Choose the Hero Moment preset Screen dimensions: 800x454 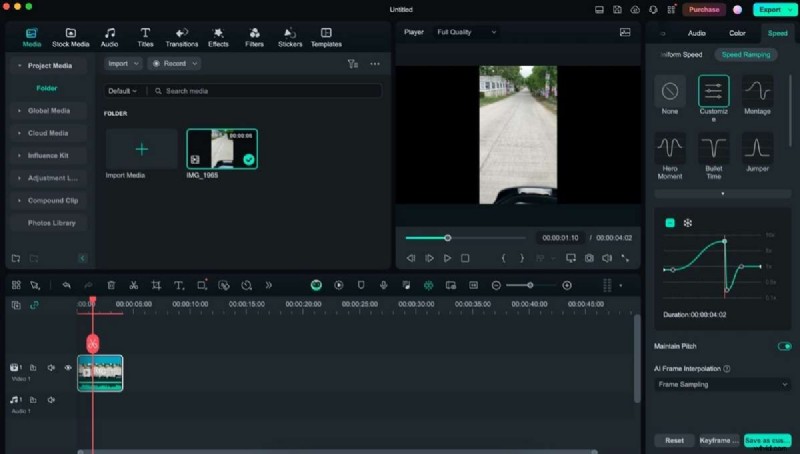click(670, 156)
